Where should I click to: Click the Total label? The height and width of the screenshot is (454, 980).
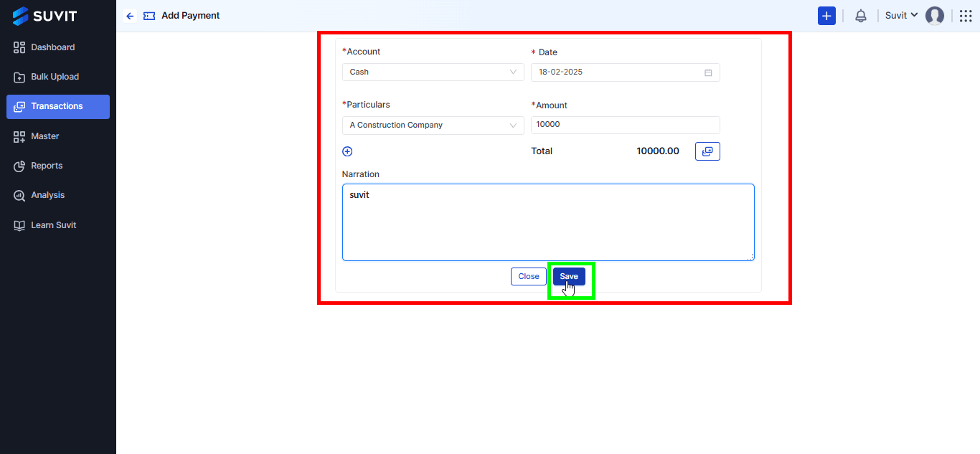[x=542, y=151]
